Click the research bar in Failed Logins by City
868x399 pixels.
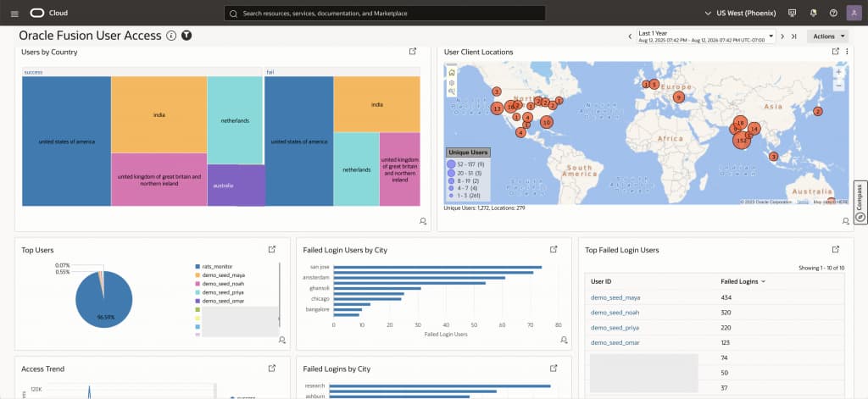click(442, 385)
